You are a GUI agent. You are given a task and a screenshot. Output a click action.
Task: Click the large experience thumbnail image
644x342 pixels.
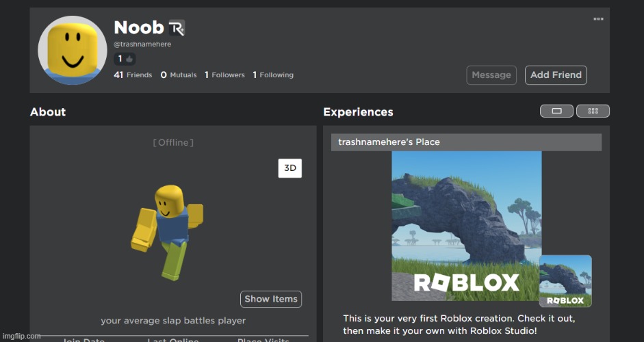pyautogui.click(x=466, y=226)
